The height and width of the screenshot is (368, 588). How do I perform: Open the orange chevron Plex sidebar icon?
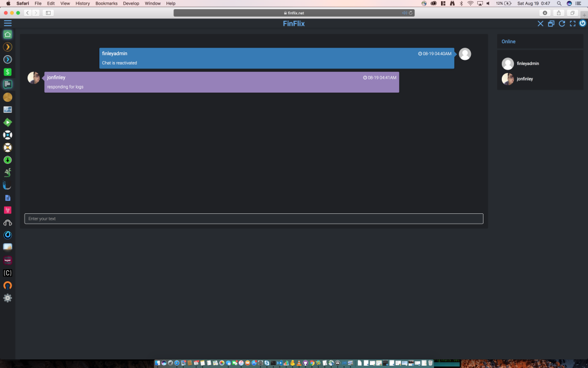[7, 47]
